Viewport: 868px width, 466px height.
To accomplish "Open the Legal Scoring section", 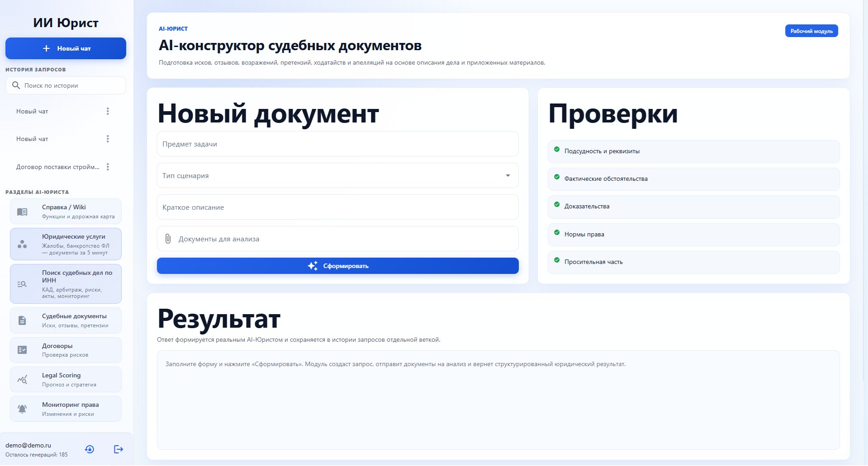I will [x=66, y=380].
